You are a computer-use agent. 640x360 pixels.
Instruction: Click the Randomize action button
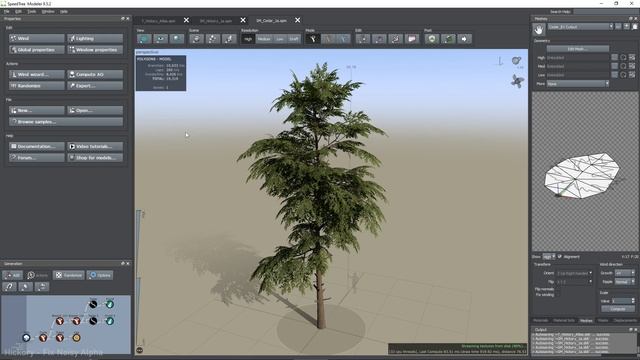37,86
